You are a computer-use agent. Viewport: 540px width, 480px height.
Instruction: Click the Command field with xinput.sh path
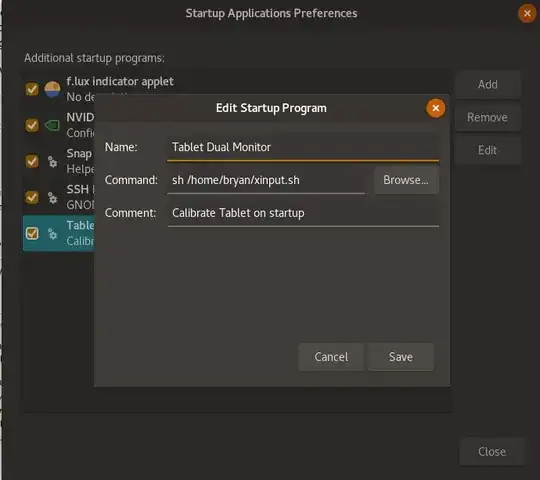coord(266,180)
